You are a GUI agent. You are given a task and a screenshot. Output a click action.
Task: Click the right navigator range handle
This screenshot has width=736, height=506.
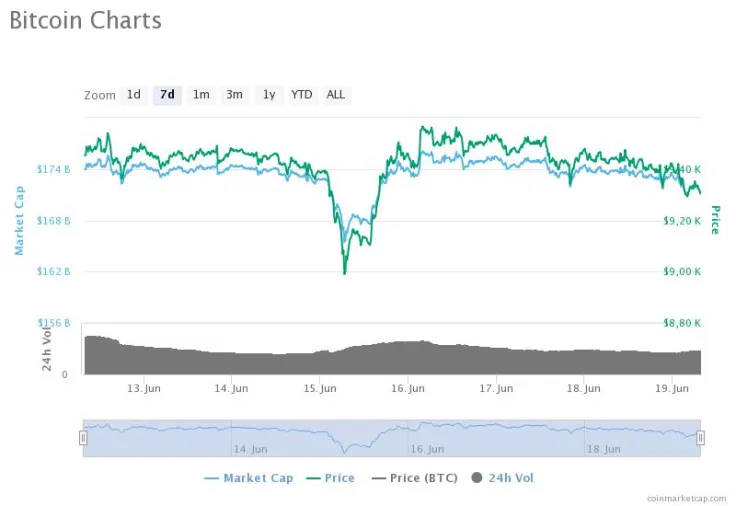click(700, 437)
